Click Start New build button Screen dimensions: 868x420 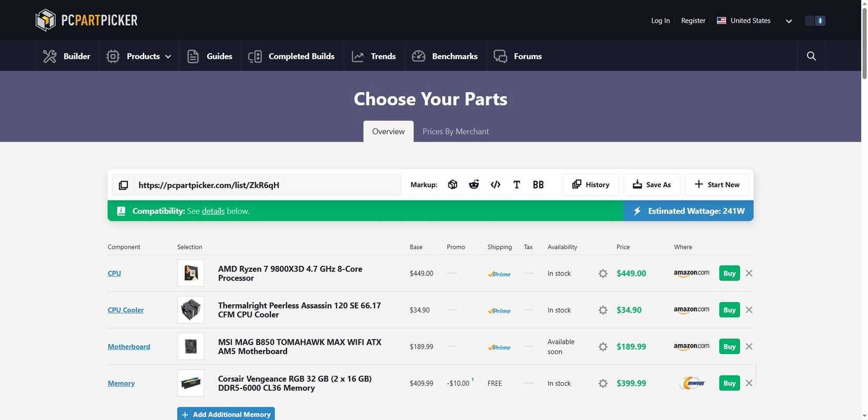pyautogui.click(x=716, y=185)
